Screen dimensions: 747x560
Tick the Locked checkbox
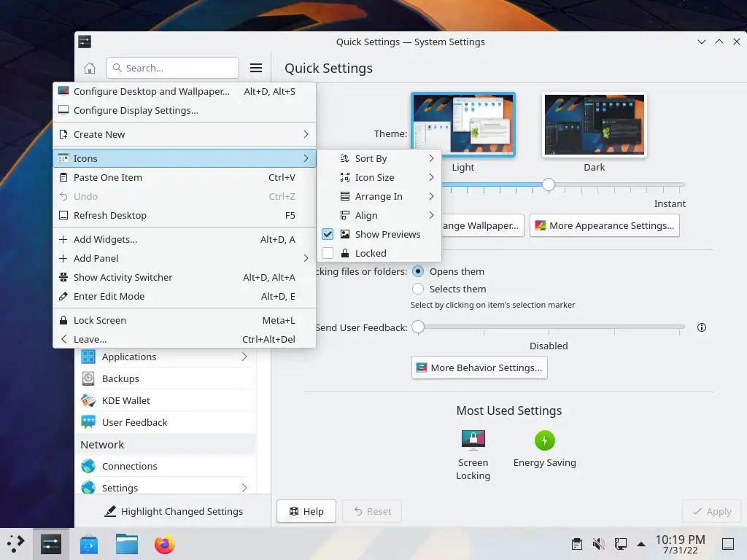[x=328, y=253]
